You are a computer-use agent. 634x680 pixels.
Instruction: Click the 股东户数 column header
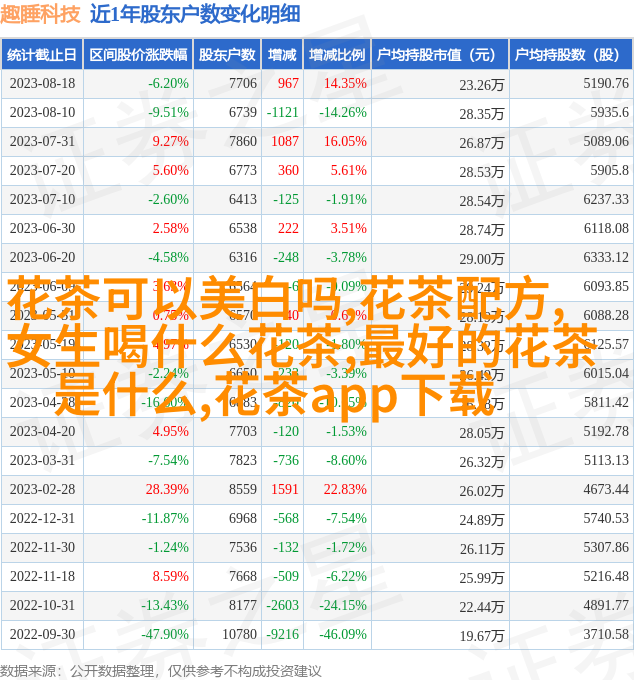(x=227, y=55)
